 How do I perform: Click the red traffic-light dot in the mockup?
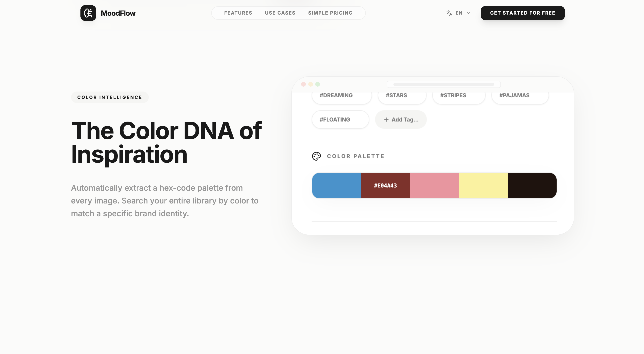pyautogui.click(x=304, y=84)
